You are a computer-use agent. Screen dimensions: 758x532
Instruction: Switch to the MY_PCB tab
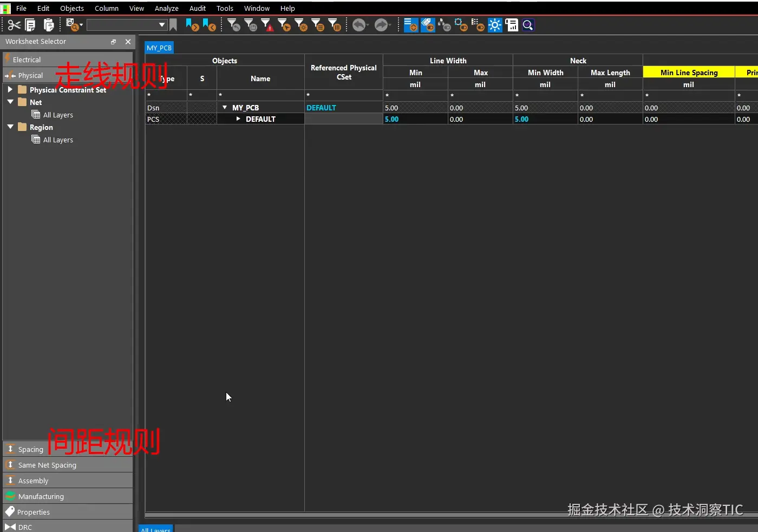[159, 48]
